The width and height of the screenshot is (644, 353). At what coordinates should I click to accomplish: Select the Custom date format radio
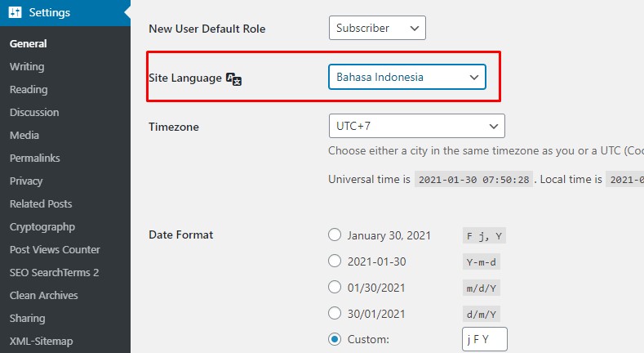pyautogui.click(x=335, y=339)
